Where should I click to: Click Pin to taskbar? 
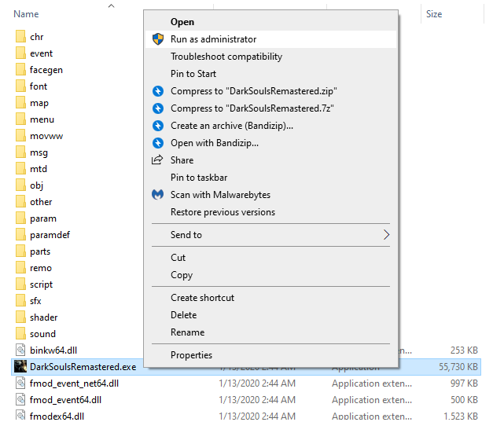point(199,178)
